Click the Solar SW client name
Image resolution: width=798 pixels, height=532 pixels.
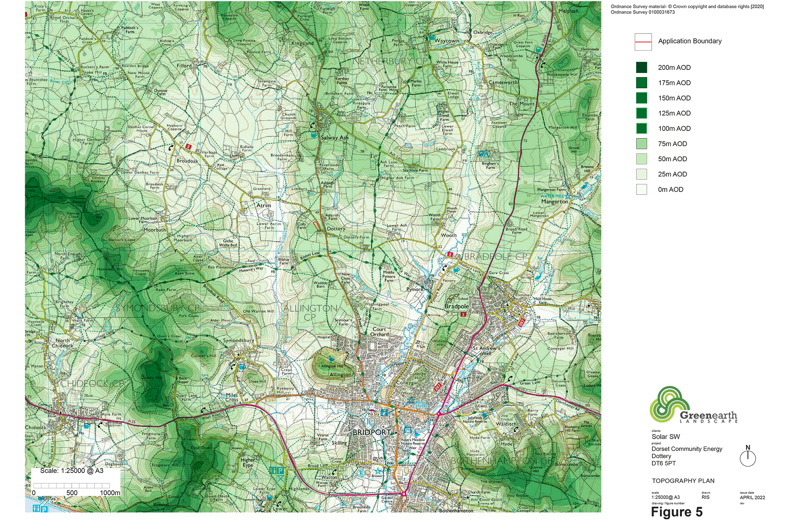(x=666, y=437)
